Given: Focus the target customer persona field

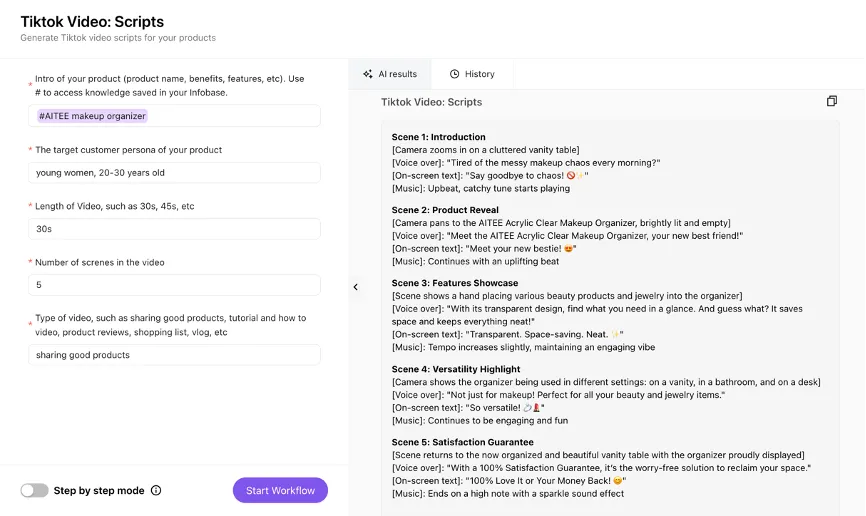Looking at the screenshot, I should coord(174,173).
